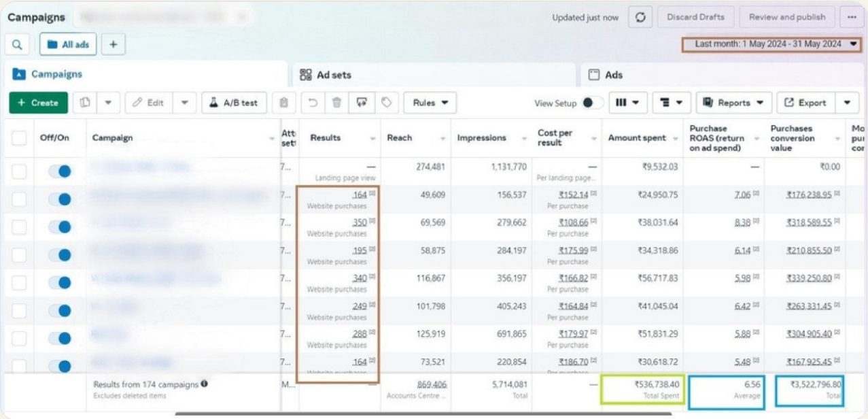Switch to the Ad sets tab
This screenshot has height=419, width=868.
[435, 75]
